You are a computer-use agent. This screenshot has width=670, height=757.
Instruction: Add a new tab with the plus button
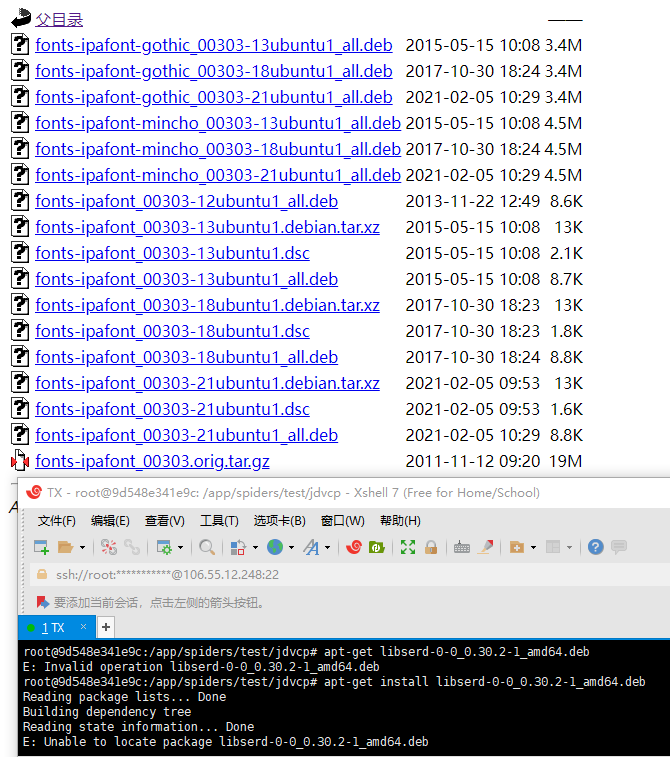pyautogui.click(x=106, y=627)
